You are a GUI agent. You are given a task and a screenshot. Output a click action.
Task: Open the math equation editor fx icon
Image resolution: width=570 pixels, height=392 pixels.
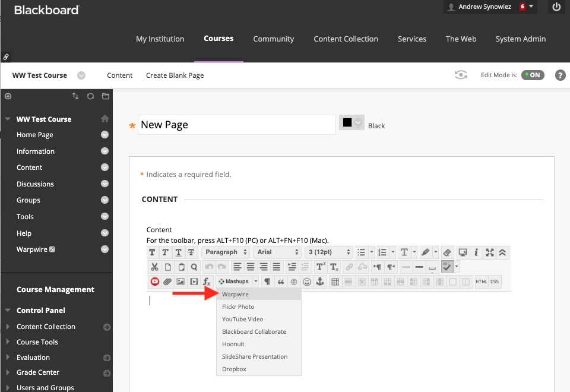point(207,282)
